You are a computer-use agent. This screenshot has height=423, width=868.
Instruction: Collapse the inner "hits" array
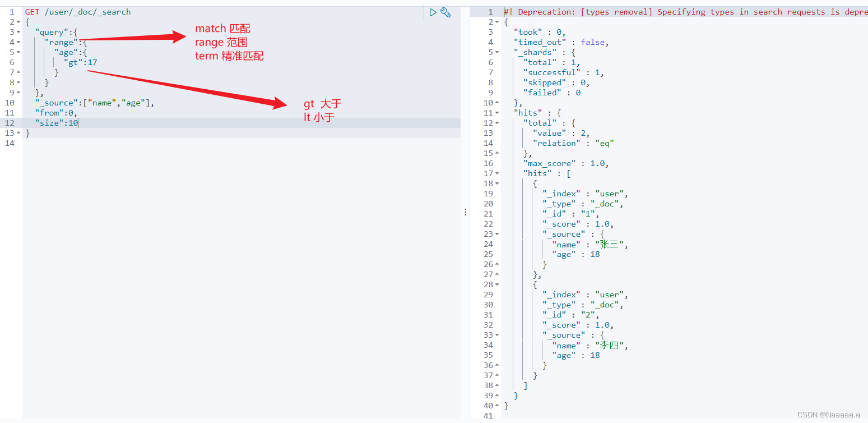coord(497,173)
